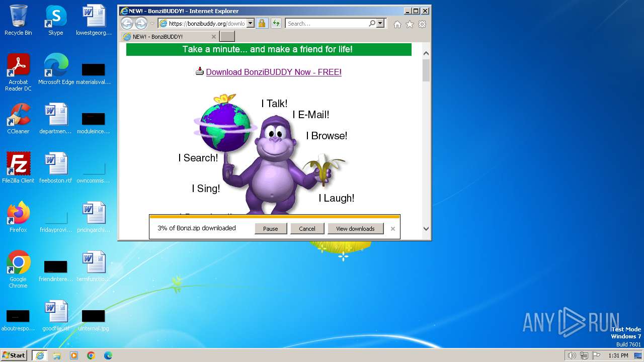
Task: Close the BonziBUDDY tab
Action: (214, 37)
